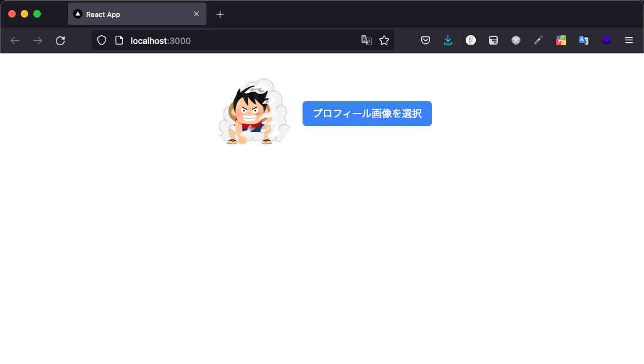Click the page info document icon
Image resolution: width=644 pixels, height=364 pixels.
[x=119, y=40]
